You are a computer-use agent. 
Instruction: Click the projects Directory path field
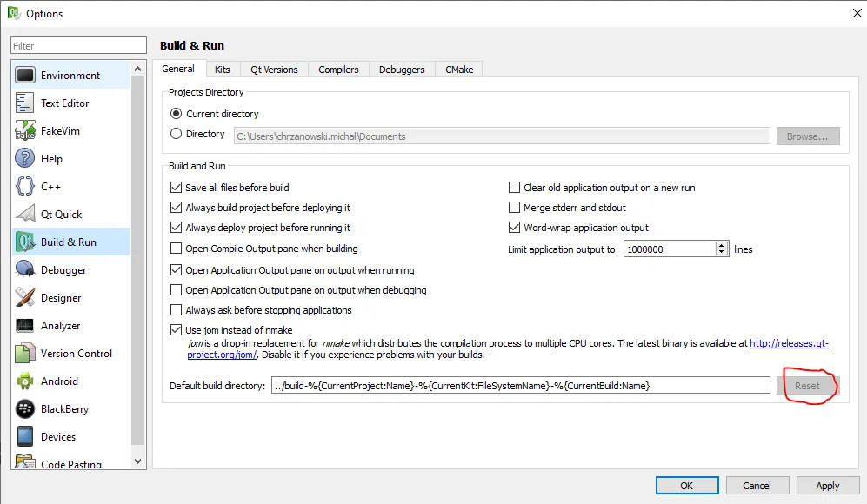coord(502,136)
